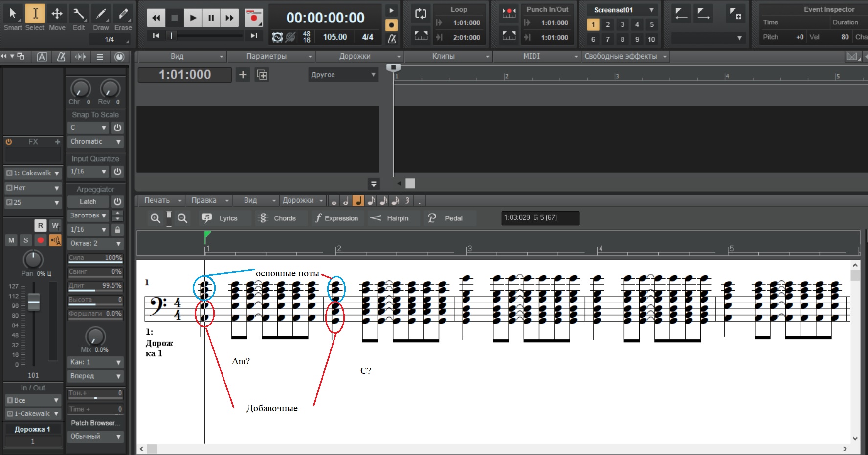The image size is (868, 455).
Task: Open the Клипы menu
Action: (x=448, y=56)
